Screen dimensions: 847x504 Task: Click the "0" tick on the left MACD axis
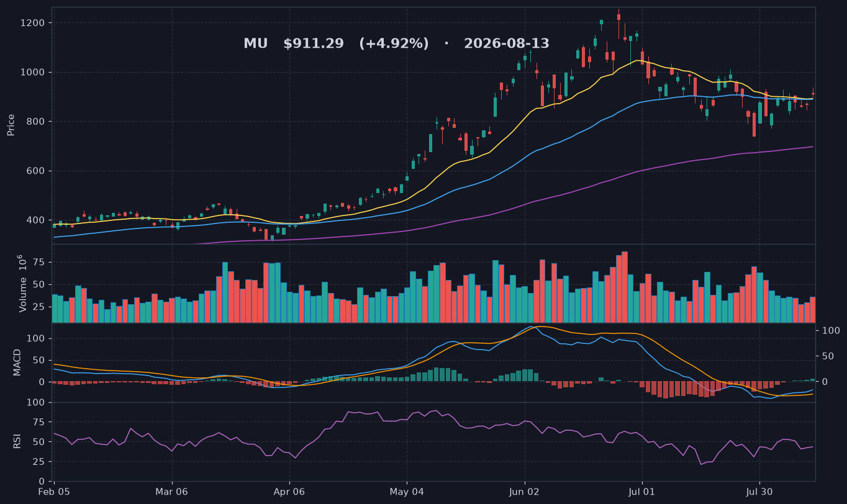[42, 382]
